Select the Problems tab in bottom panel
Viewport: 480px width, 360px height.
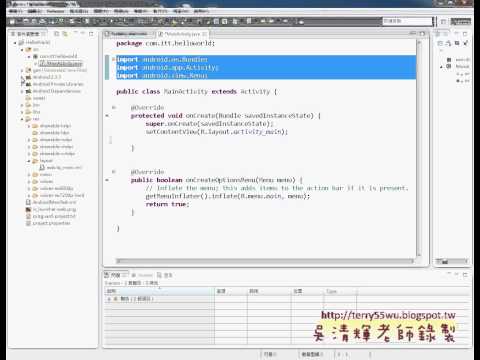(115, 275)
